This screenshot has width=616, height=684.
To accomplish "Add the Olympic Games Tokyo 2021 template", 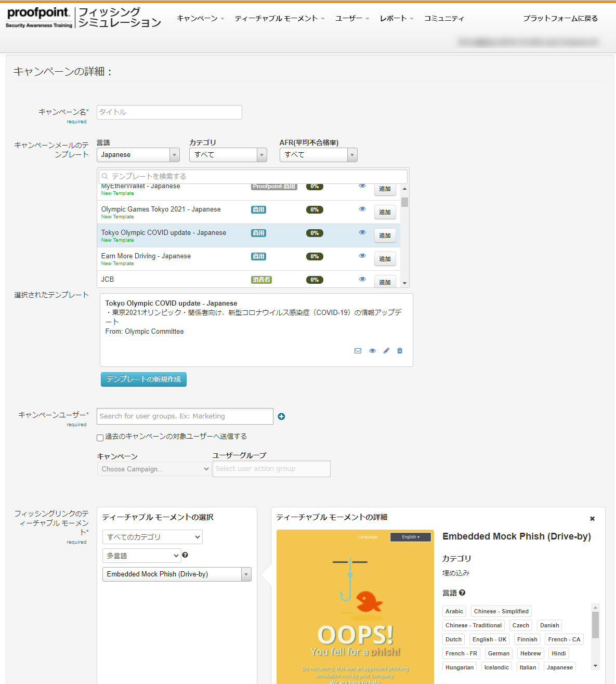I will point(385,212).
